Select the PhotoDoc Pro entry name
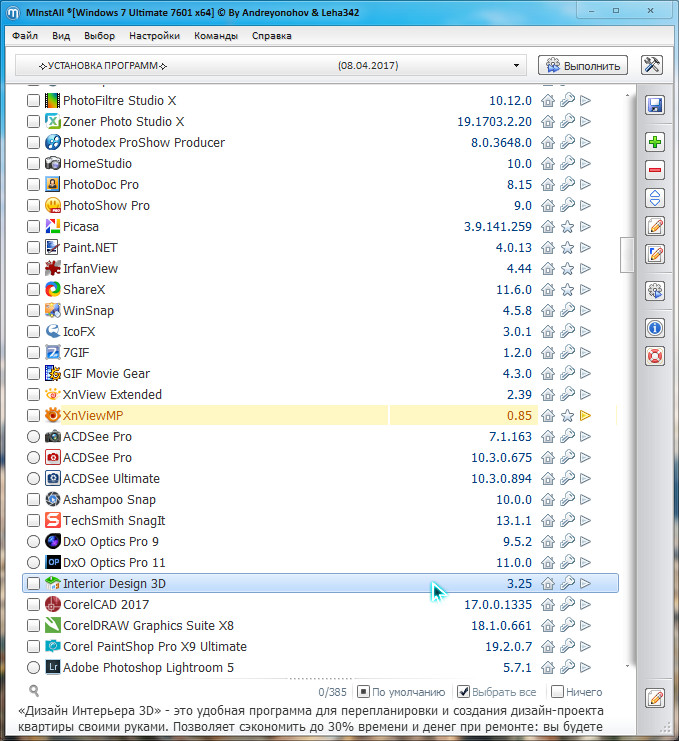This screenshot has width=679, height=741. [101, 184]
